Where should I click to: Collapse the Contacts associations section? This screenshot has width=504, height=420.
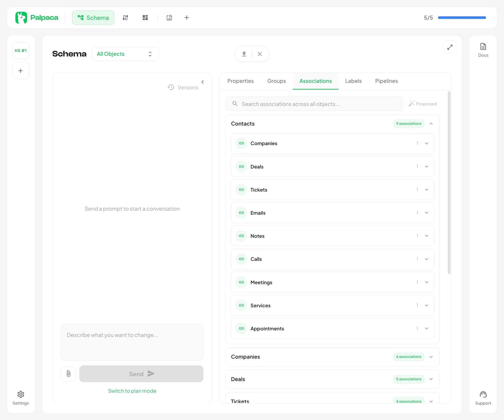pos(431,124)
